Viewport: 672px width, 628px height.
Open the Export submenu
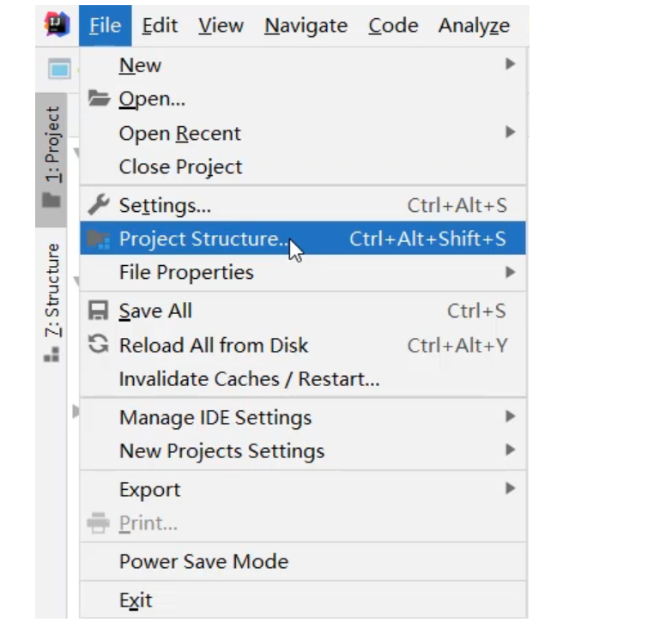pyautogui.click(x=150, y=490)
